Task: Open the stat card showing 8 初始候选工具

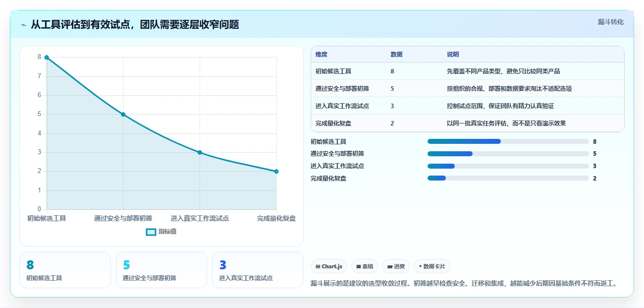Action: pyautogui.click(x=65, y=270)
